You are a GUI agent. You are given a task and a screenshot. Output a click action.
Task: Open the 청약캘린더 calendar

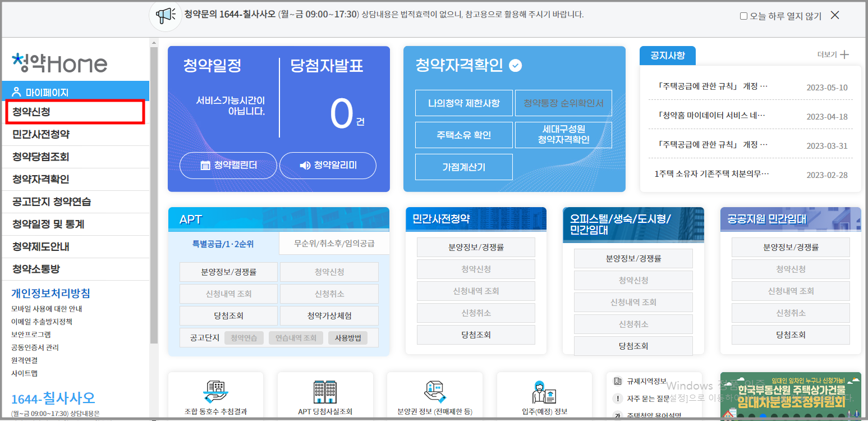point(228,165)
